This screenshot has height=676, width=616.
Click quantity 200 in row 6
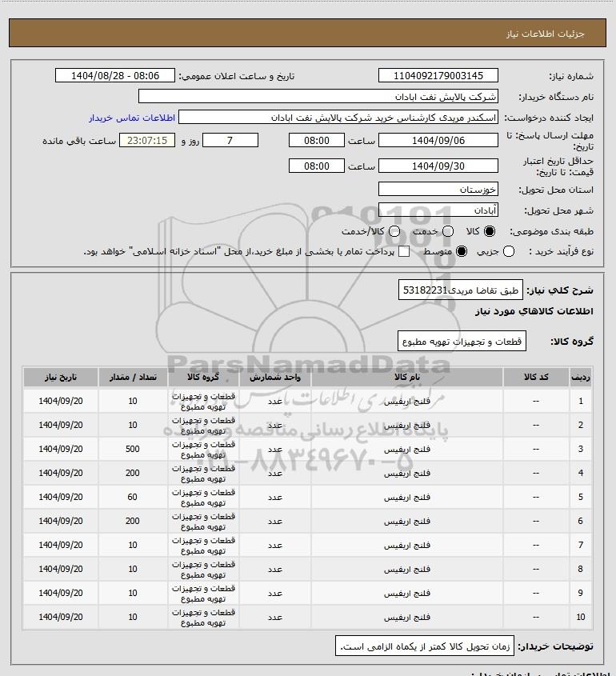[x=132, y=521]
